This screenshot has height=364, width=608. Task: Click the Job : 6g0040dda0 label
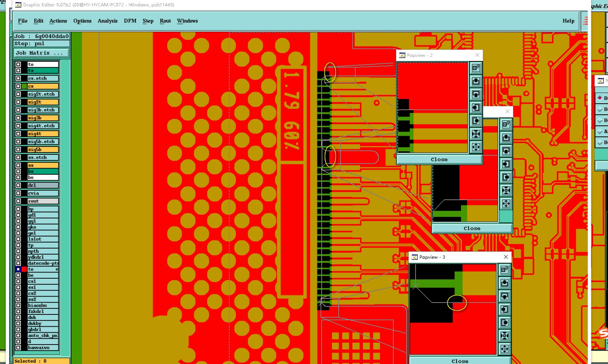tap(41, 37)
